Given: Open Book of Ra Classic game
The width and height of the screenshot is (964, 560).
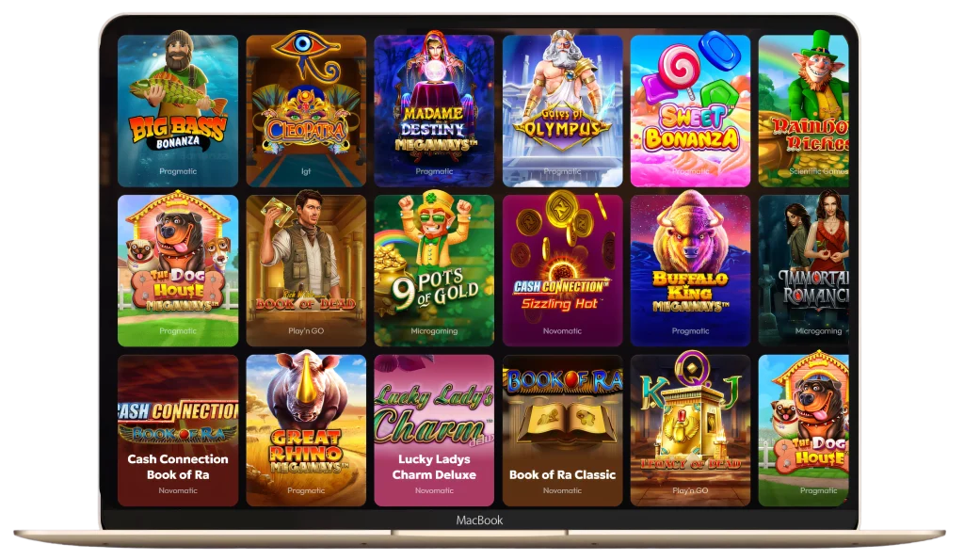Looking at the screenshot, I should 563,430.
